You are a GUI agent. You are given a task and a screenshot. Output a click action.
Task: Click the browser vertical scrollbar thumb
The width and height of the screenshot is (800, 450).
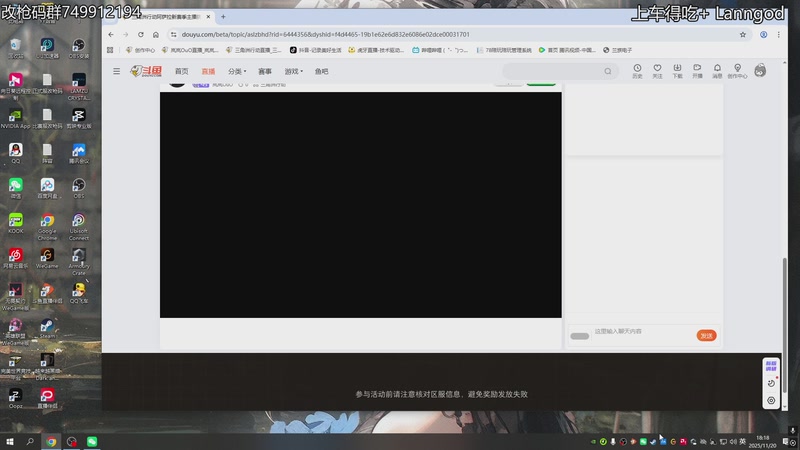pyautogui.click(x=785, y=327)
